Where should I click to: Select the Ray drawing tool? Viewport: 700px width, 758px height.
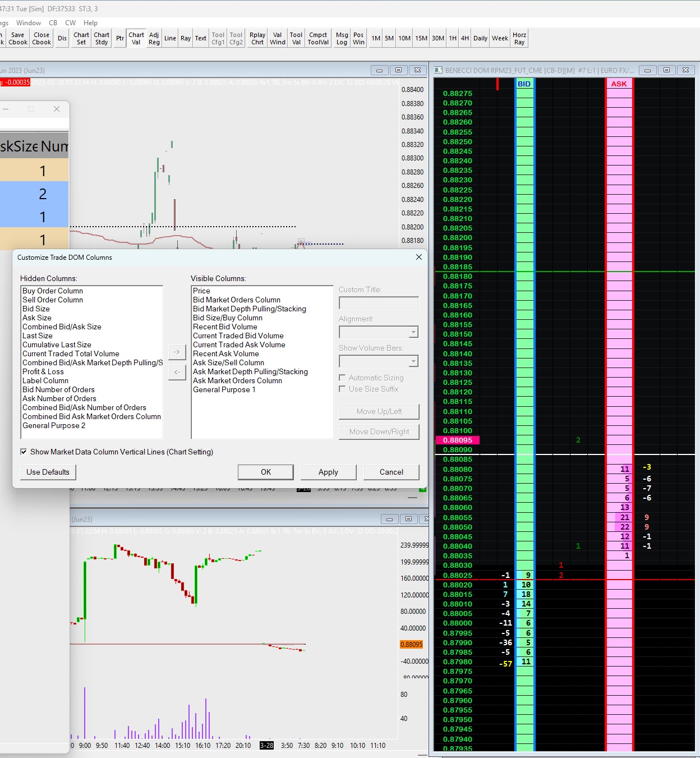click(186, 38)
